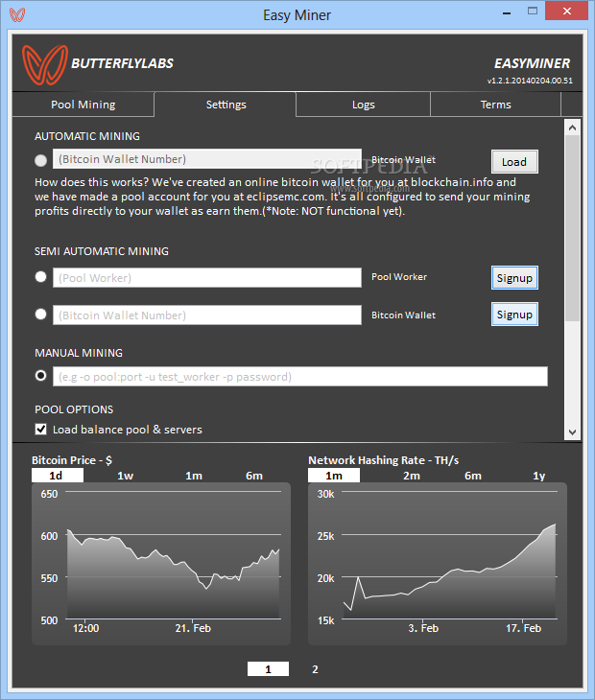The image size is (595, 700).
Task: Select 1d range for Bitcoin Price
Action: 57,476
